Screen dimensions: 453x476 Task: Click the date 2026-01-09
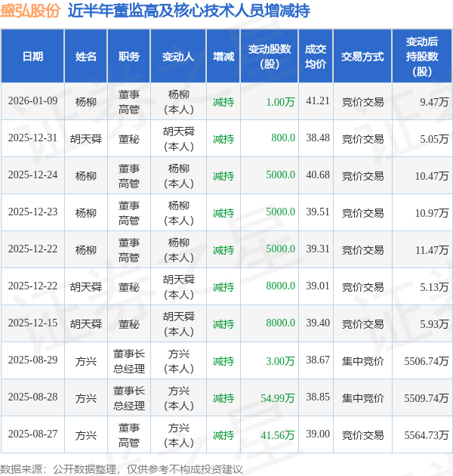(32, 100)
